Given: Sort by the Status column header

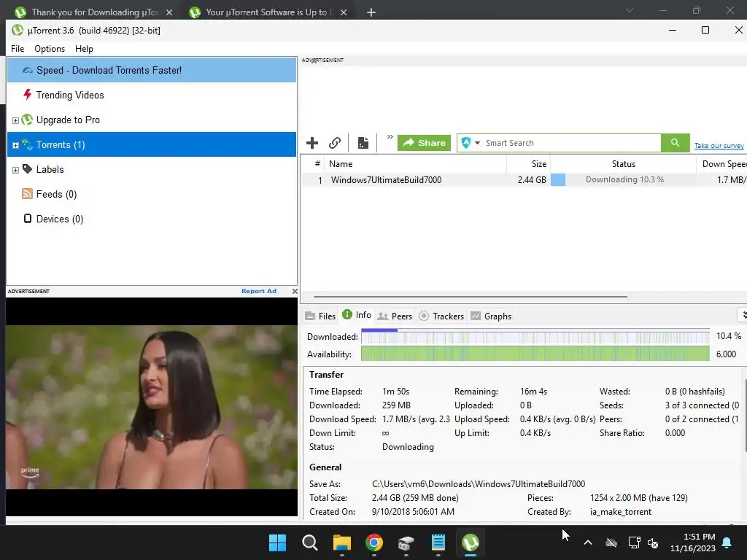Looking at the screenshot, I should (623, 164).
